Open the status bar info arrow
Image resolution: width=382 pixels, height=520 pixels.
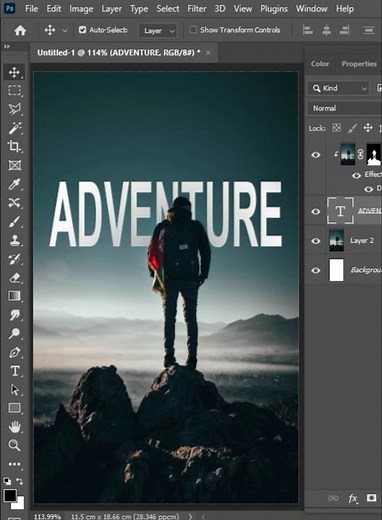pyautogui.click(x=190, y=516)
